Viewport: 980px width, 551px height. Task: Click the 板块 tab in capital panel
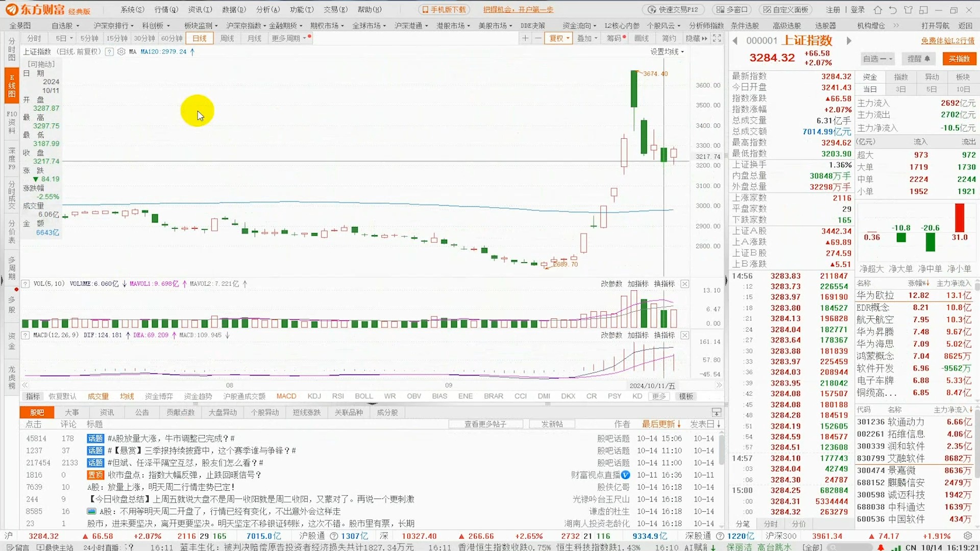tap(963, 77)
